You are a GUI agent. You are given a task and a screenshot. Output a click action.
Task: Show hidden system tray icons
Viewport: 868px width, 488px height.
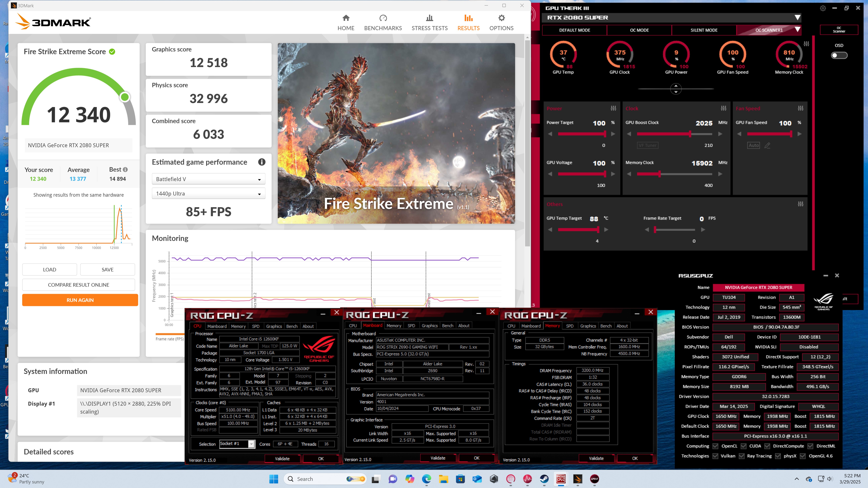[x=797, y=479]
